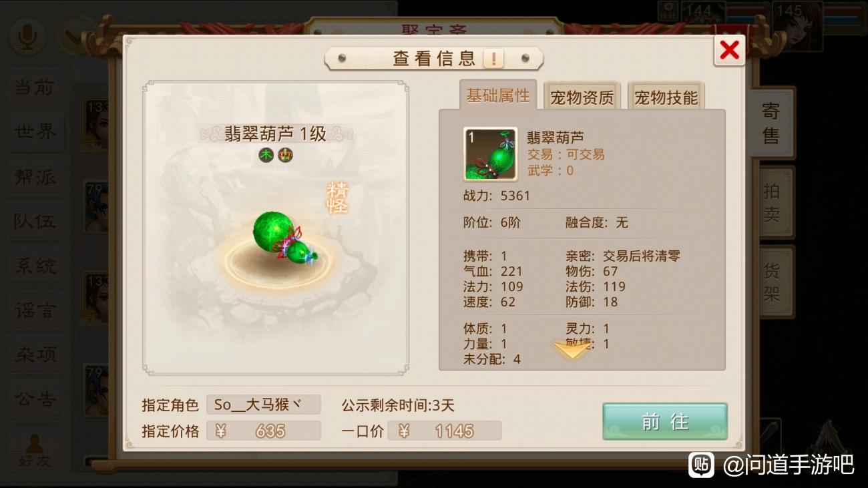Switch to the 宠物资质 tab

[x=582, y=97]
